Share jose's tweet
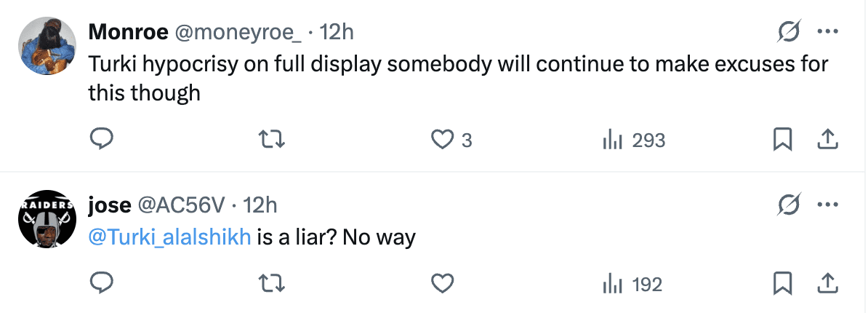Viewport: 868px width, 313px height. pyautogui.click(x=827, y=284)
